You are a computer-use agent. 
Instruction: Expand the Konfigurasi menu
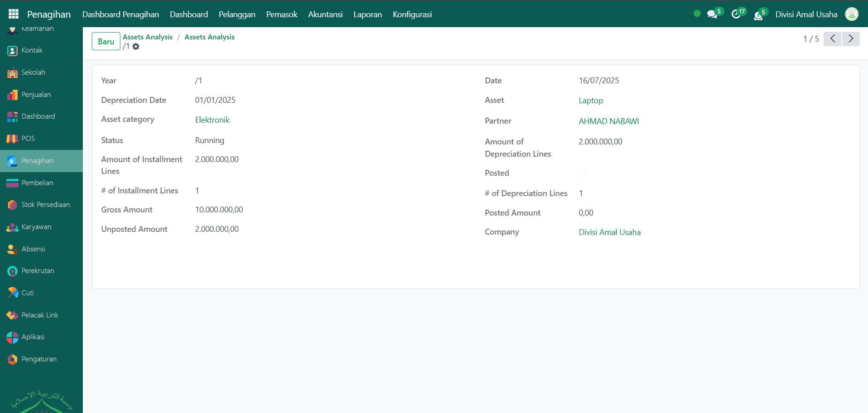coord(412,14)
